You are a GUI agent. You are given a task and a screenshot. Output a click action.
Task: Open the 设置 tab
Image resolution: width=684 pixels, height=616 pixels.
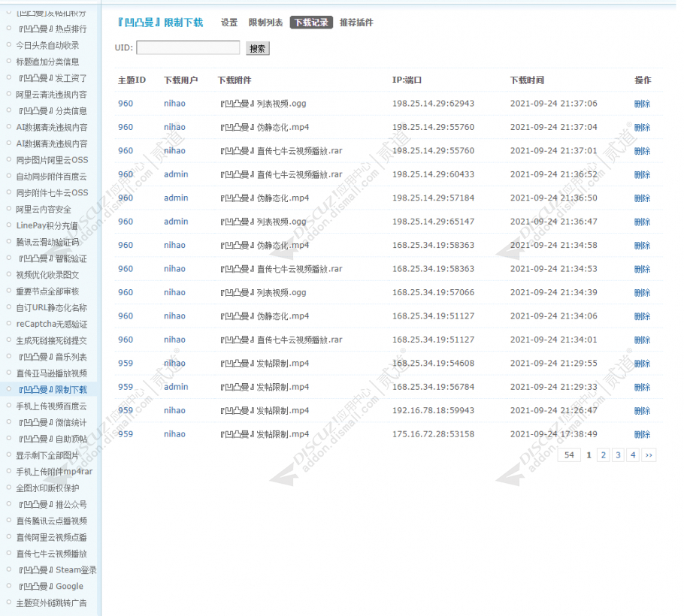pyautogui.click(x=229, y=23)
